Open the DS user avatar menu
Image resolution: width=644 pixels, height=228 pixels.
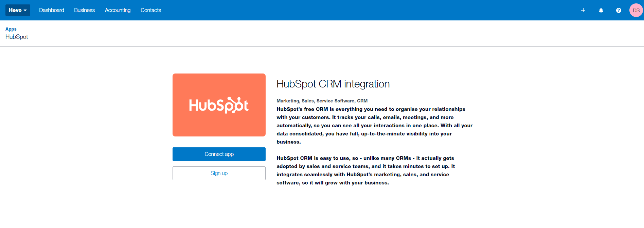pyautogui.click(x=636, y=10)
